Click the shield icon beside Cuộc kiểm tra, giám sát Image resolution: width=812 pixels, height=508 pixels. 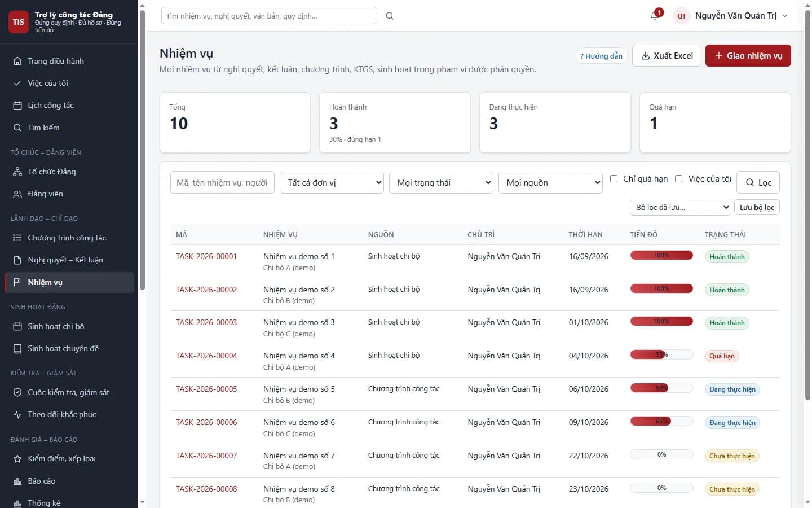(x=17, y=392)
